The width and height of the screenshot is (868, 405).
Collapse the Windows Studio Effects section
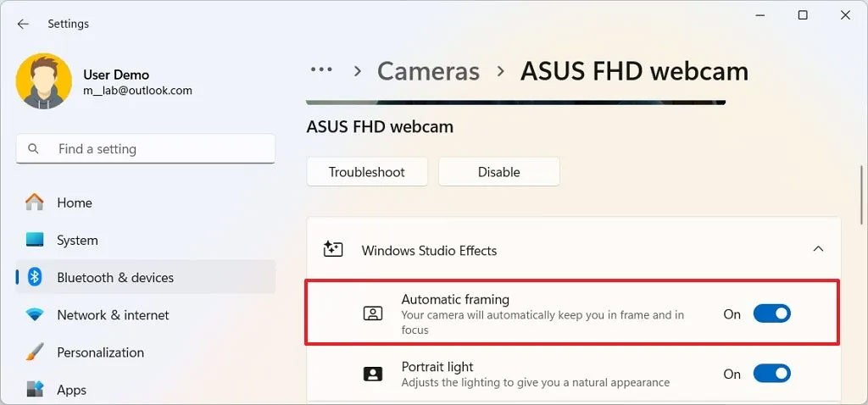[818, 249]
